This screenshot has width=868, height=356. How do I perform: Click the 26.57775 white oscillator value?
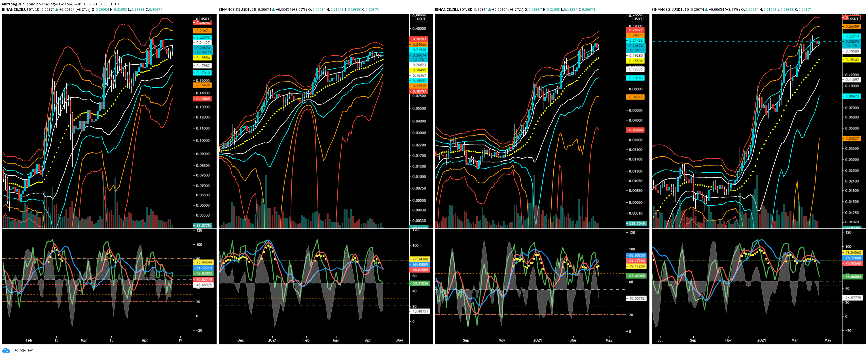click(x=853, y=298)
